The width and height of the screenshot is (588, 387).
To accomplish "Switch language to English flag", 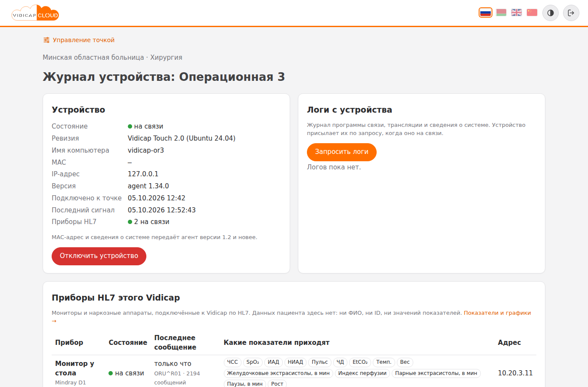I will [517, 12].
